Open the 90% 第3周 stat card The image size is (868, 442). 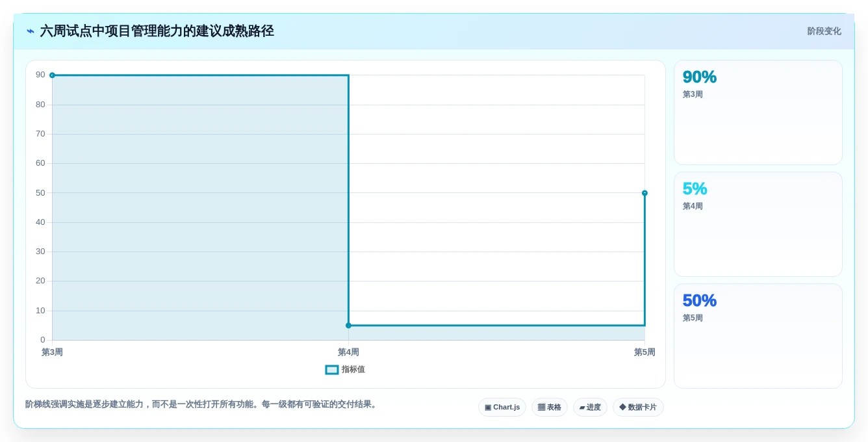click(758, 112)
